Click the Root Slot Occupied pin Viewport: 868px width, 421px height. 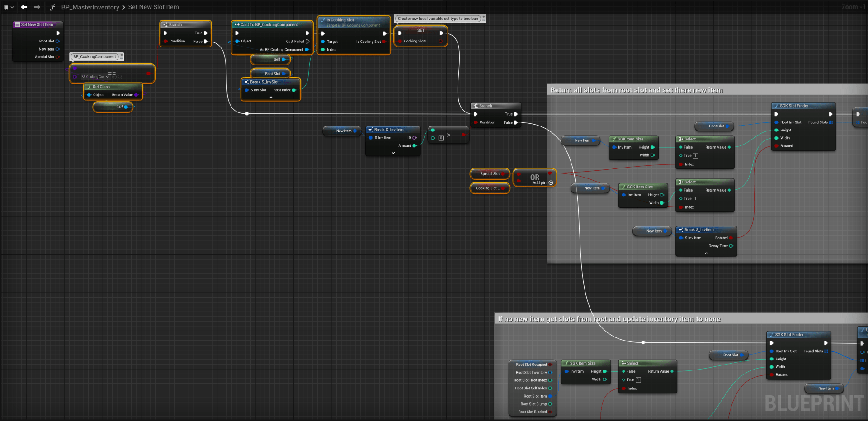click(550, 365)
